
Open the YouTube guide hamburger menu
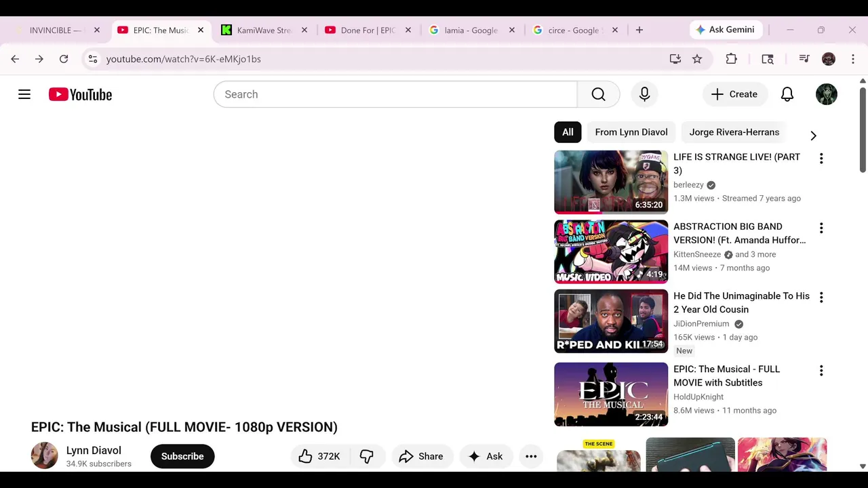tap(24, 94)
